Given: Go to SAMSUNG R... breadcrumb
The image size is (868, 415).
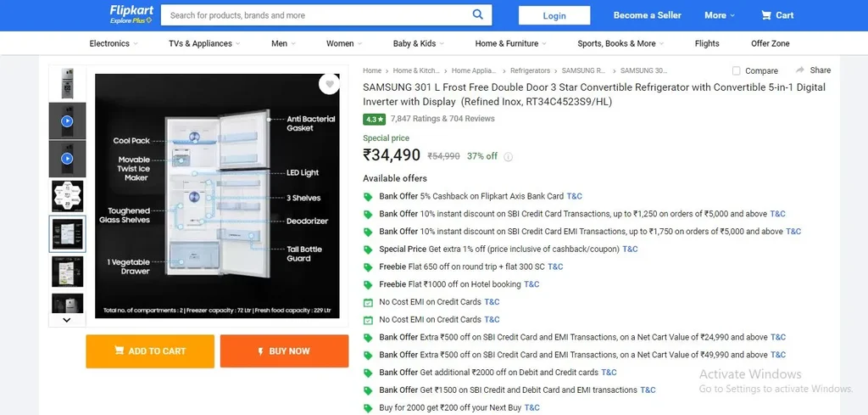Looking at the screenshot, I should (583, 70).
